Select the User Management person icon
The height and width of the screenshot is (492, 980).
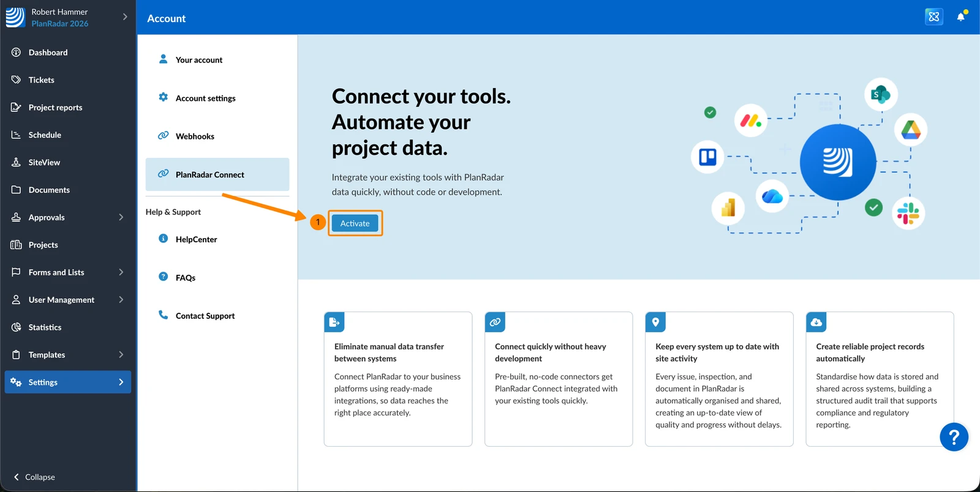coord(16,300)
